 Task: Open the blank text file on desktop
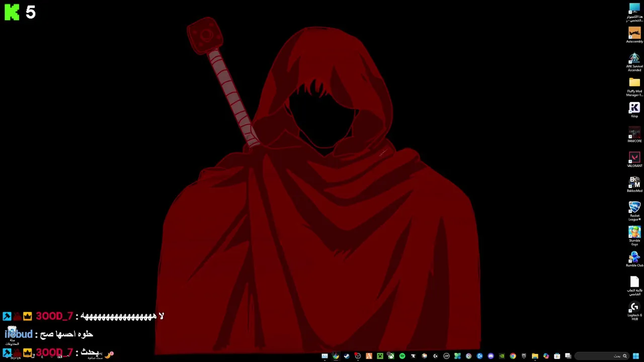coord(634,286)
